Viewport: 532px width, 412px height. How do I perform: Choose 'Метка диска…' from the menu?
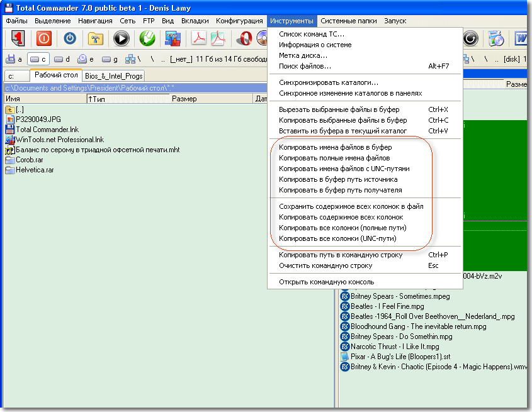coord(365,55)
